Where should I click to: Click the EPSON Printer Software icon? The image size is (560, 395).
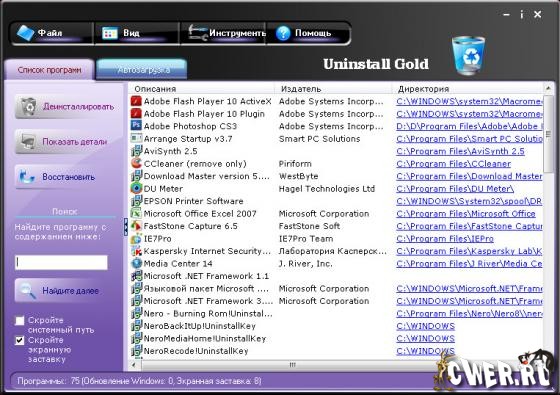(x=136, y=201)
